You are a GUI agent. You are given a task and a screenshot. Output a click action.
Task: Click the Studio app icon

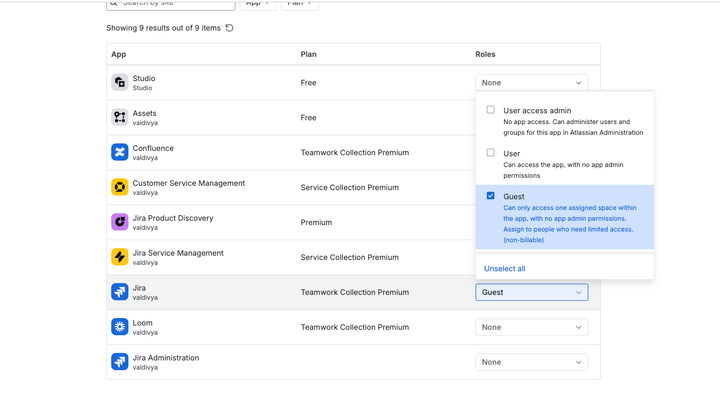pyautogui.click(x=119, y=82)
